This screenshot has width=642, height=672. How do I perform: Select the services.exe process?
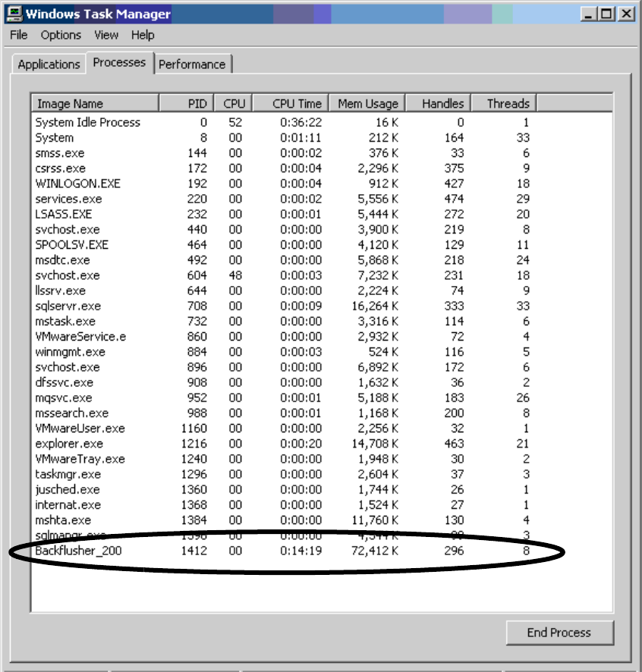(283, 199)
